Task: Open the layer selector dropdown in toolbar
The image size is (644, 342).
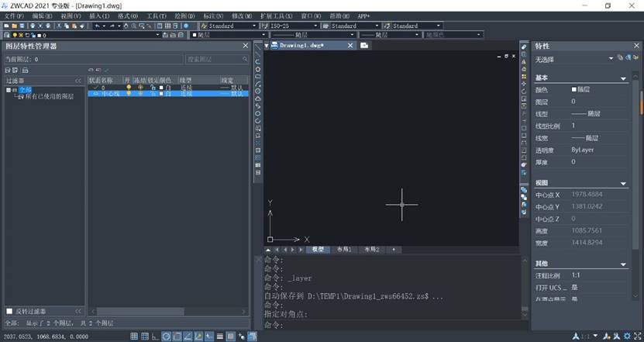Action: (158, 35)
